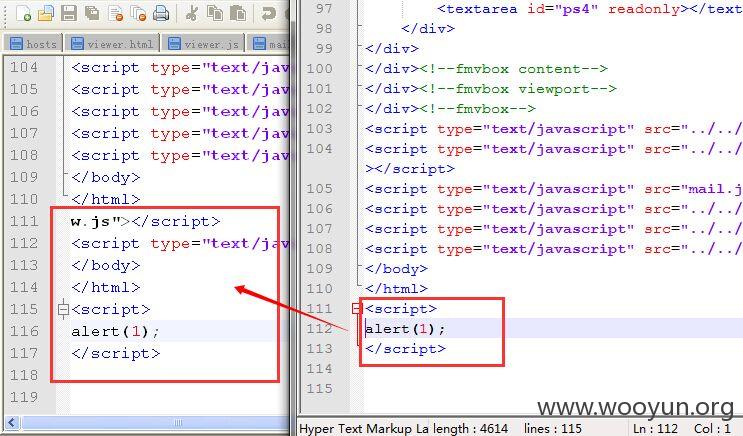
Task: Click the Save All icon
Action: pyautogui.click(x=92, y=13)
